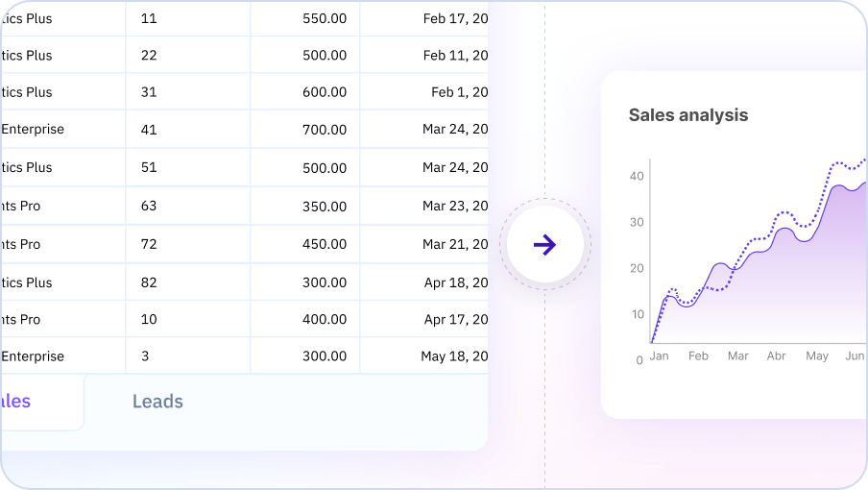Click the Feb 1 date cell

(424, 92)
